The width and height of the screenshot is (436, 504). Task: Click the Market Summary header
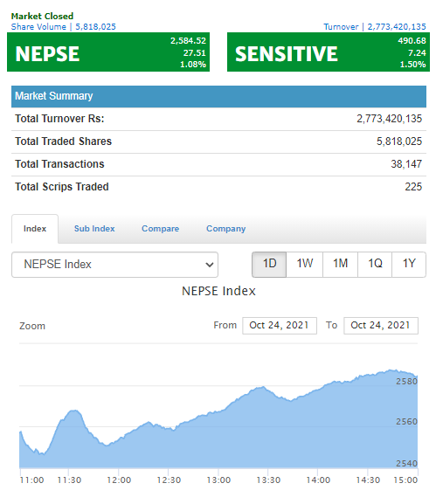(218, 96)
